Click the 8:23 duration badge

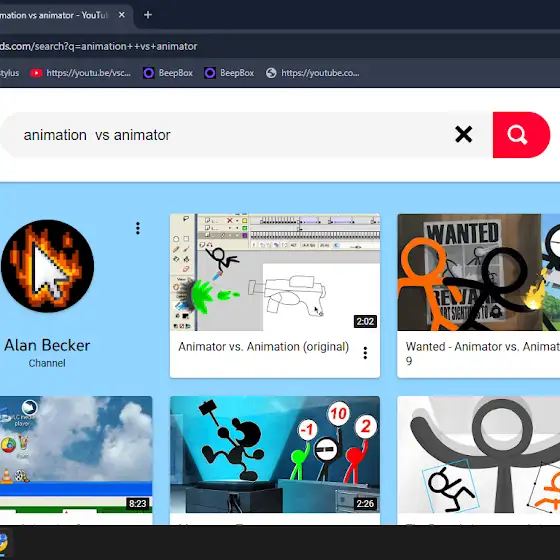coord(138,504)
